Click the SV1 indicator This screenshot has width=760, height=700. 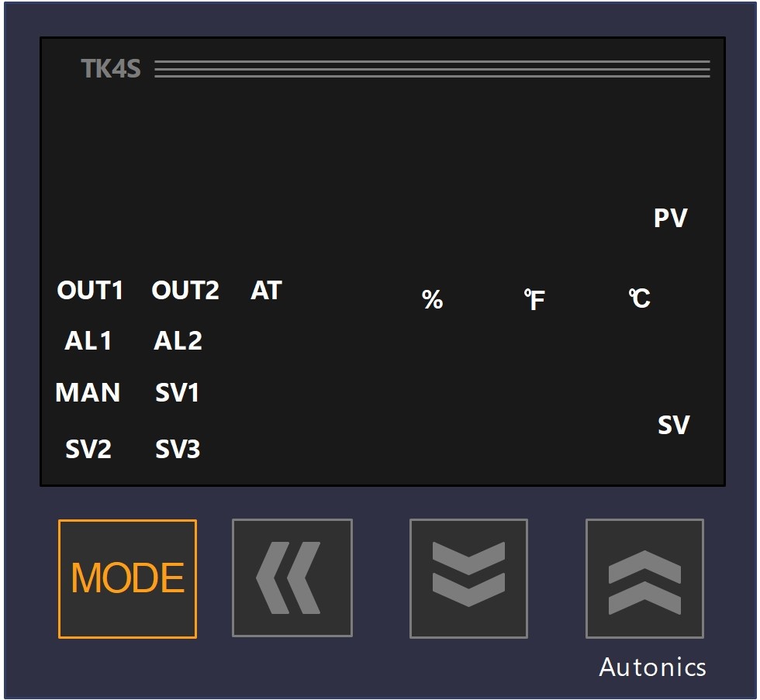coord(177,392)
